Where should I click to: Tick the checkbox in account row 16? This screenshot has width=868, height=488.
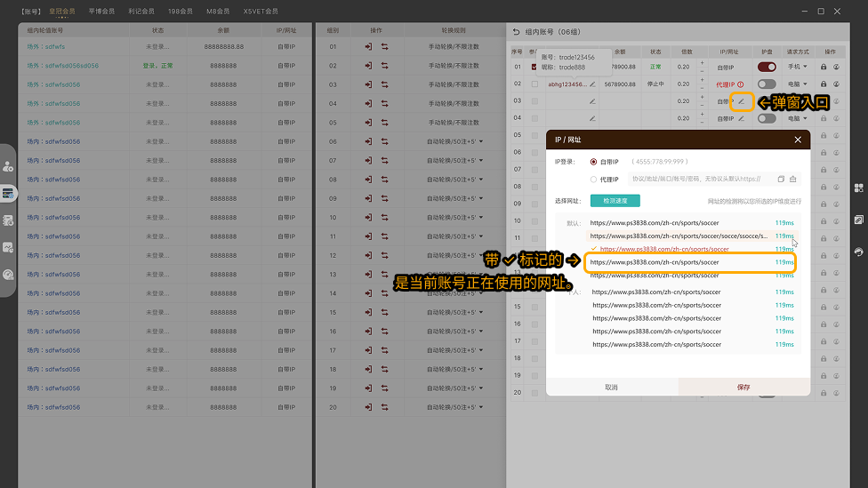534,324
